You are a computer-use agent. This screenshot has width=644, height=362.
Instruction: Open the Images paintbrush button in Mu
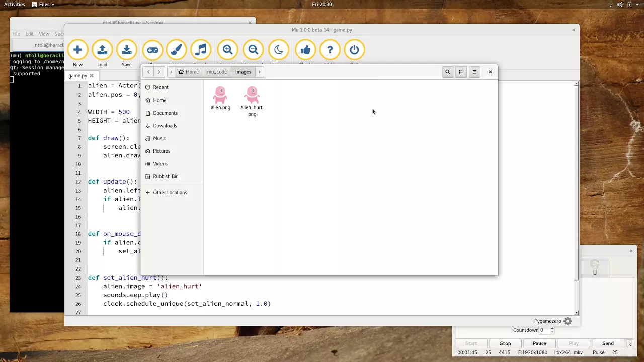(176, 50)
